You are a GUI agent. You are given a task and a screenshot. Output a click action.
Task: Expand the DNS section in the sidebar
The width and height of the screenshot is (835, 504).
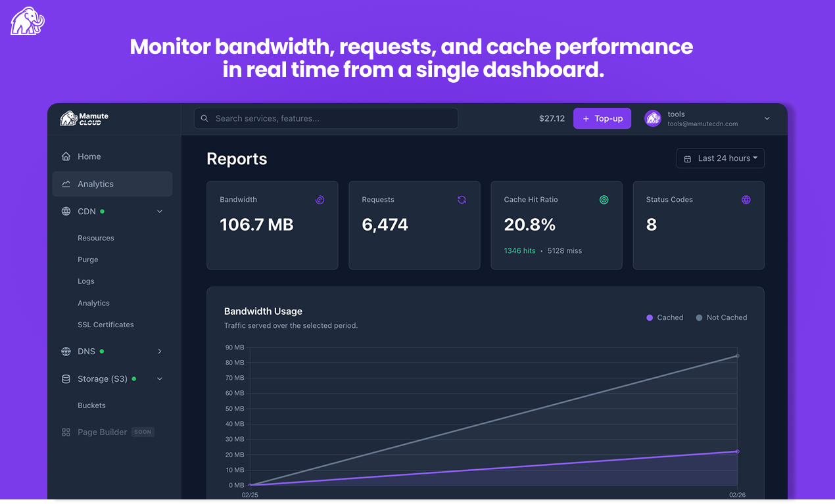(159, 352)
